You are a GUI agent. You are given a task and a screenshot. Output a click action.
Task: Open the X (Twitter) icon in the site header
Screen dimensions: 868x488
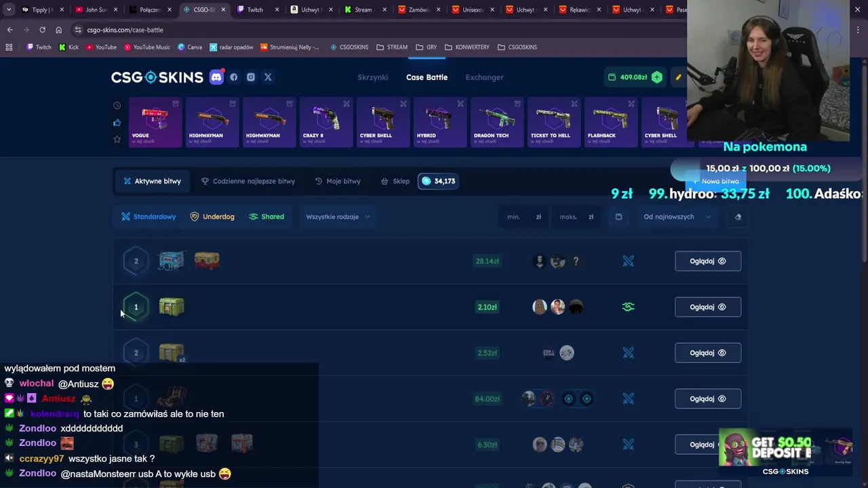268,77
